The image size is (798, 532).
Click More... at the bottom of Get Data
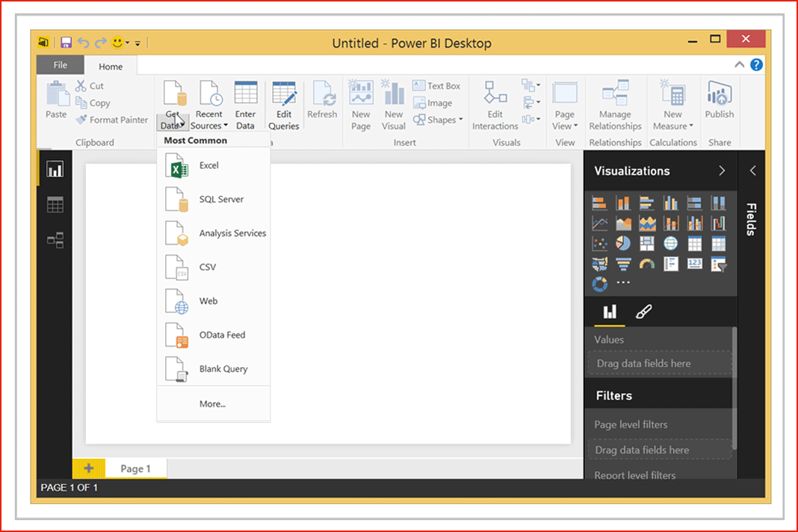(x=211, y=403)
